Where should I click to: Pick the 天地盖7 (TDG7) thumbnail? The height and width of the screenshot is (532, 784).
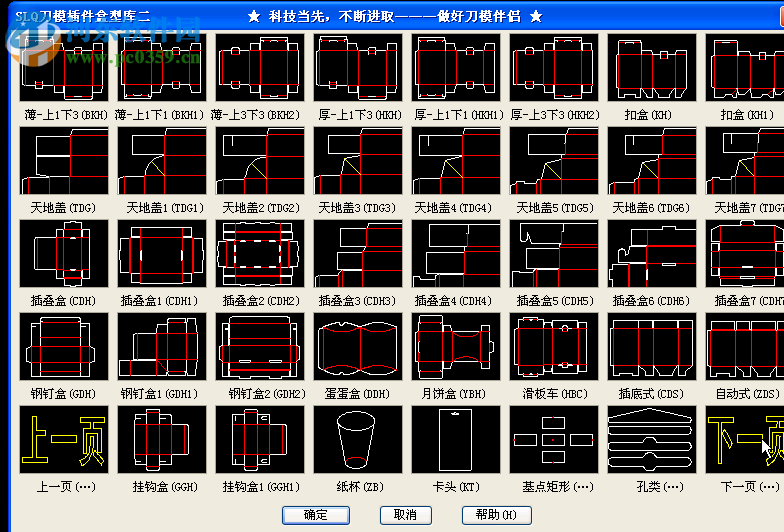coord(744,160)
